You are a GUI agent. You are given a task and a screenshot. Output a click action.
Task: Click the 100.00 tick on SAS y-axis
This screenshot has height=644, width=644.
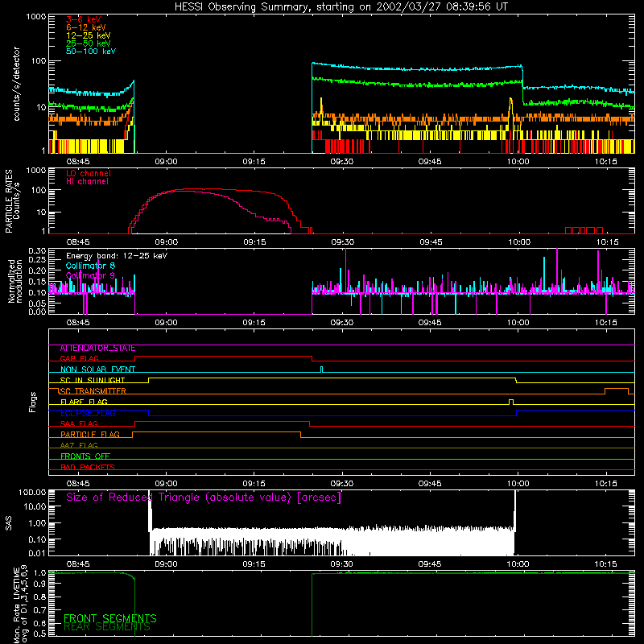(x=32, y=493)
